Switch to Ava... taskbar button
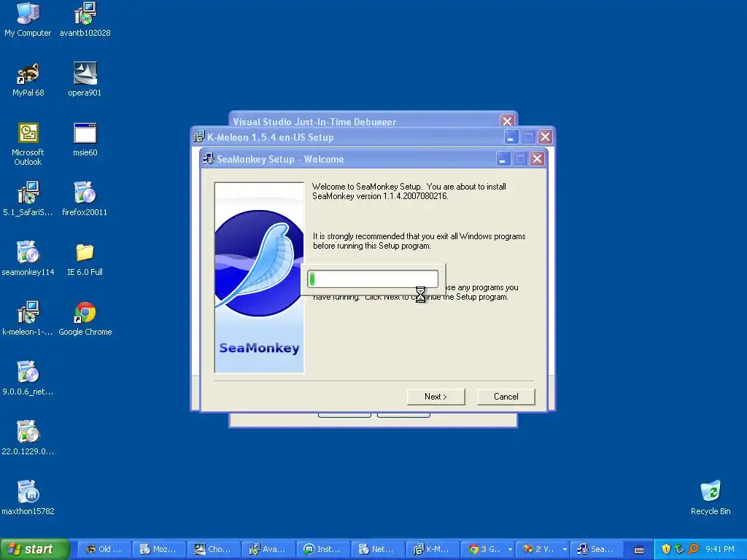Image resolution: width=747 pixels, height=560 pixels. click(268, 549)
